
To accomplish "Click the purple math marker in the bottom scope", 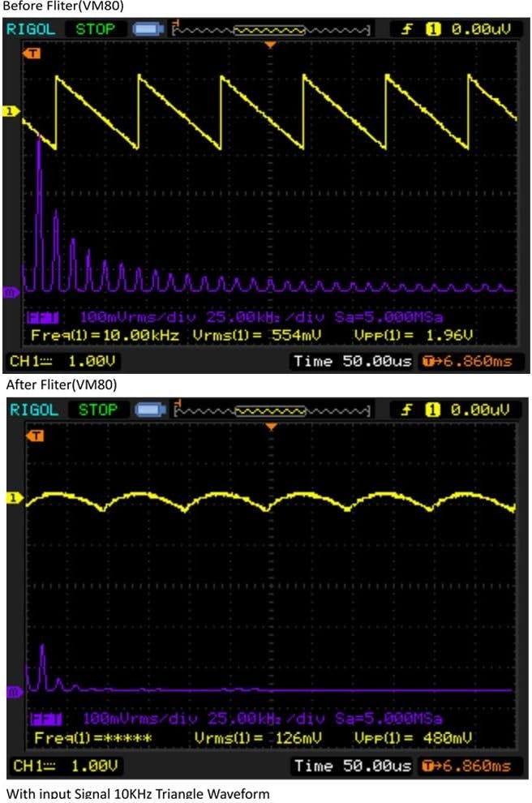I will [15, 693].
